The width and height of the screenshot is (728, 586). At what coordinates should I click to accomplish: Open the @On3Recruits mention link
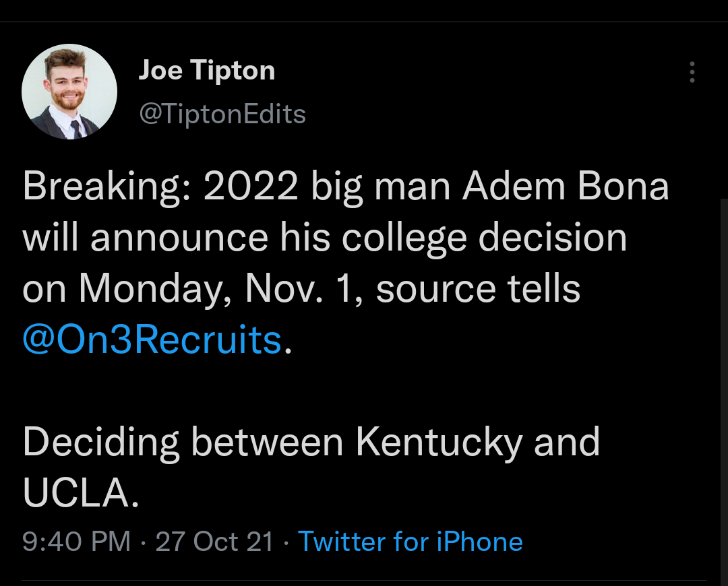tap(152, 339)
